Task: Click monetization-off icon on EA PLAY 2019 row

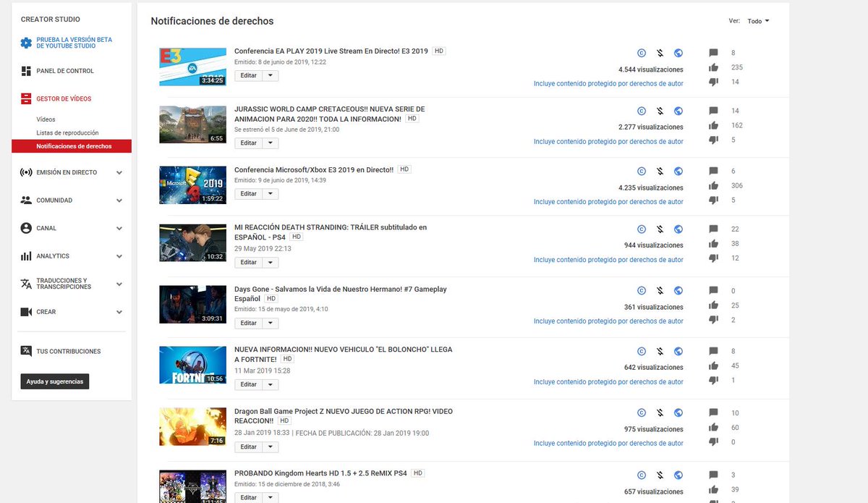Action: pyautogui.click(x=660, y=53)
